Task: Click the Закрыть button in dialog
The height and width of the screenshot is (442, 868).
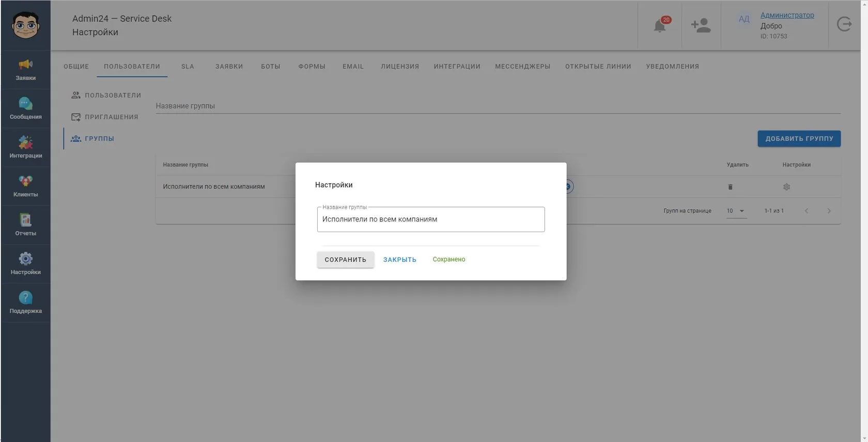Action: [399, 260]
